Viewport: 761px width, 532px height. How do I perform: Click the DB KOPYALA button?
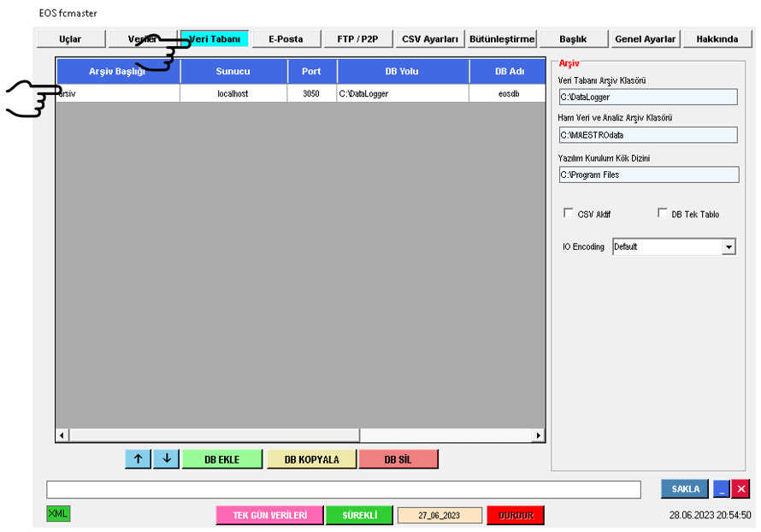click(x=311, y=459)
